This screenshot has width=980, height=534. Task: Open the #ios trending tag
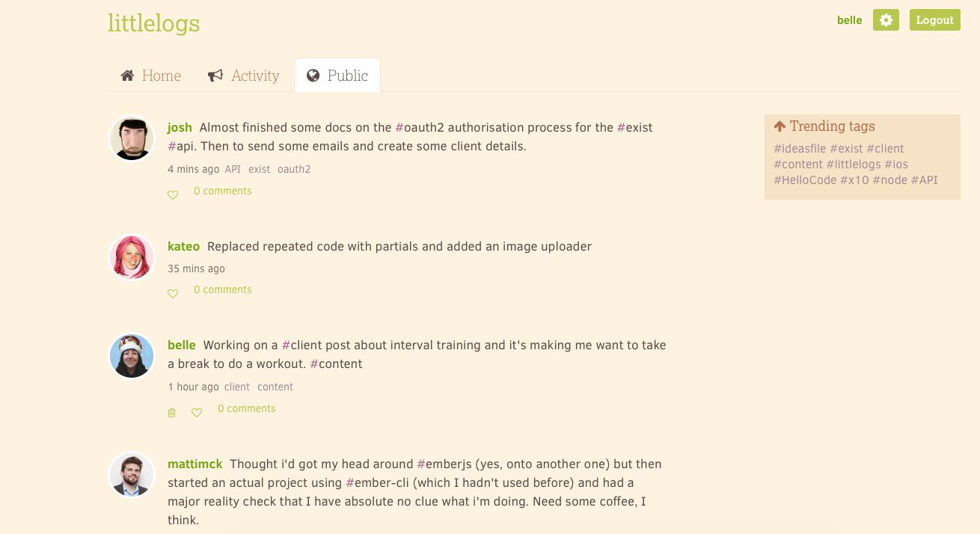(x=896, y=165)
